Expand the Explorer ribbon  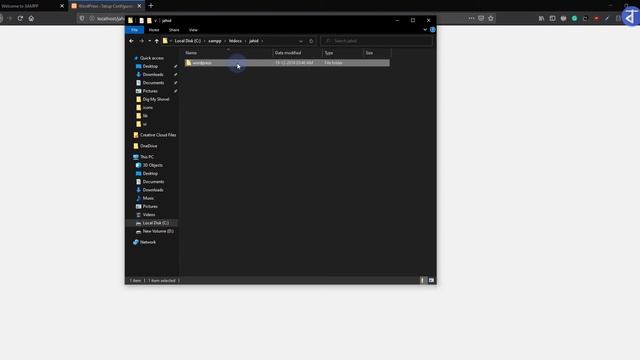pos(425,30)
